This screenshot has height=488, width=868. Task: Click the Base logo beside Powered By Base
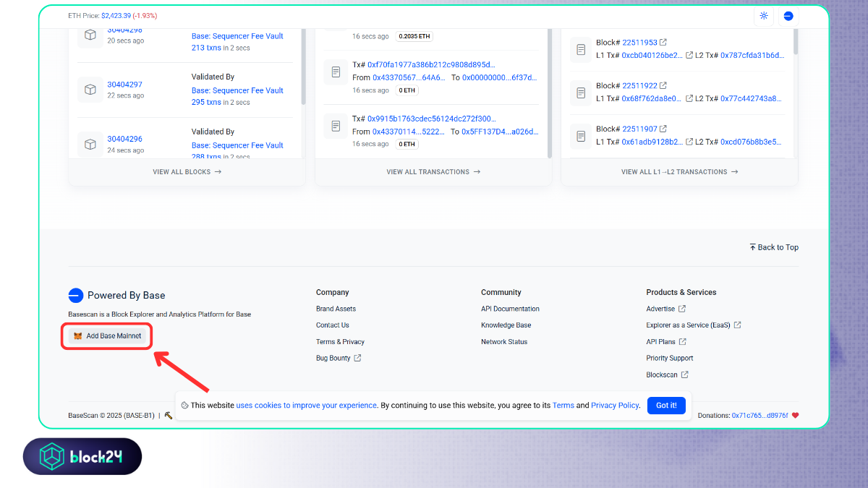coord(76,295)
